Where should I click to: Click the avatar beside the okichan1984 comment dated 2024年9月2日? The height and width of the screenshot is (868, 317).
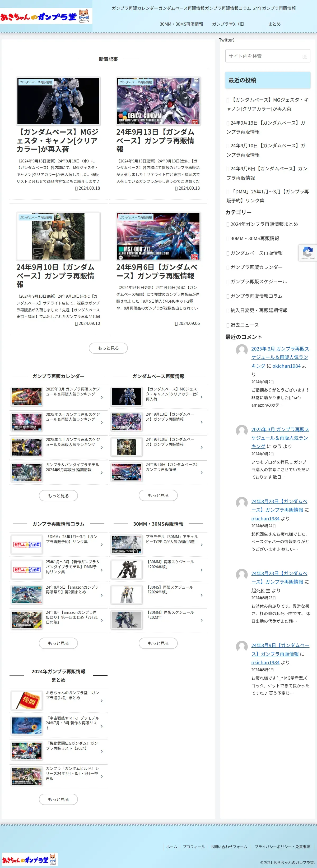click(242, 350)
